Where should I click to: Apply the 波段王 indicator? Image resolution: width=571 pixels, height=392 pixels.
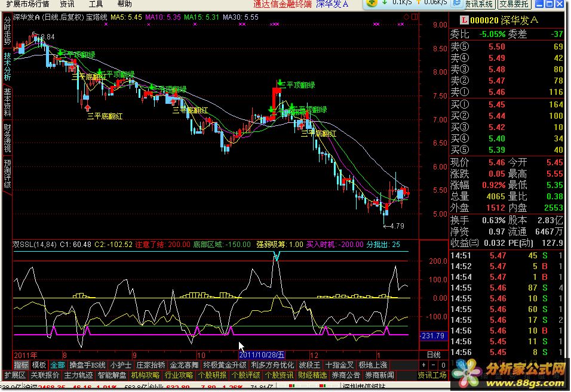pos(309,365)
